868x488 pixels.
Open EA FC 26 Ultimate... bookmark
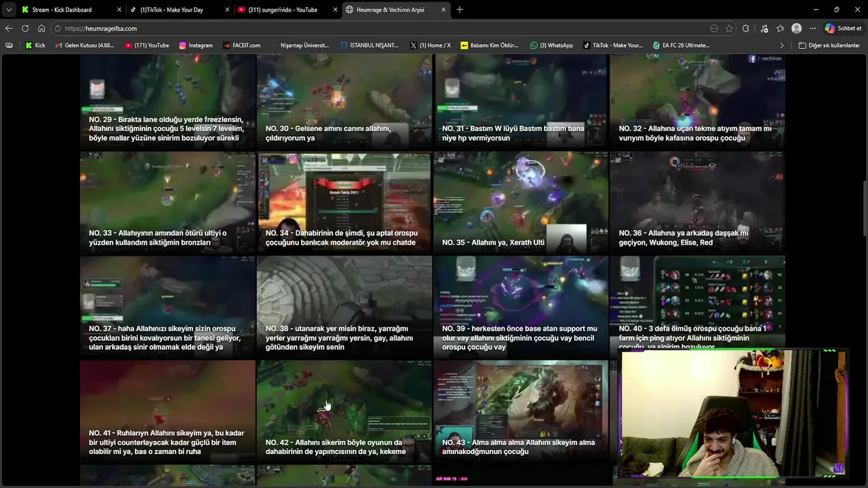pyautogui.click(x=681, y=45)
